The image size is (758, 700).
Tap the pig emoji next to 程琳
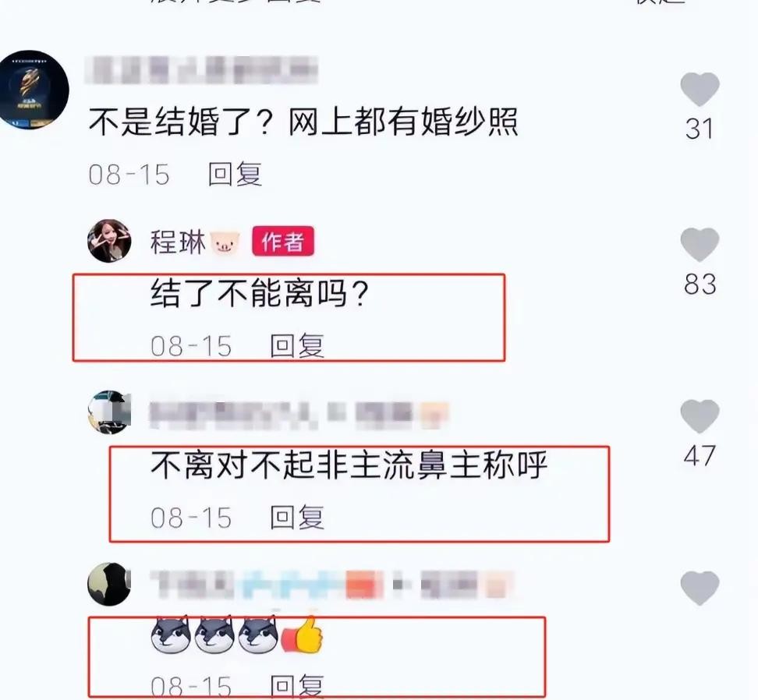coord(225,242)
